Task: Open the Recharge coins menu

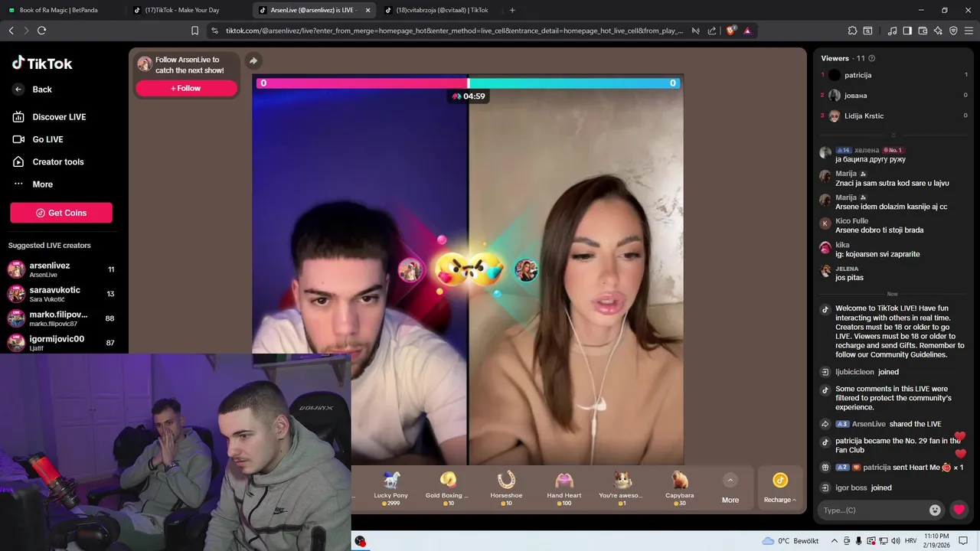Action: pyautogui.click(x=780, y=488)
